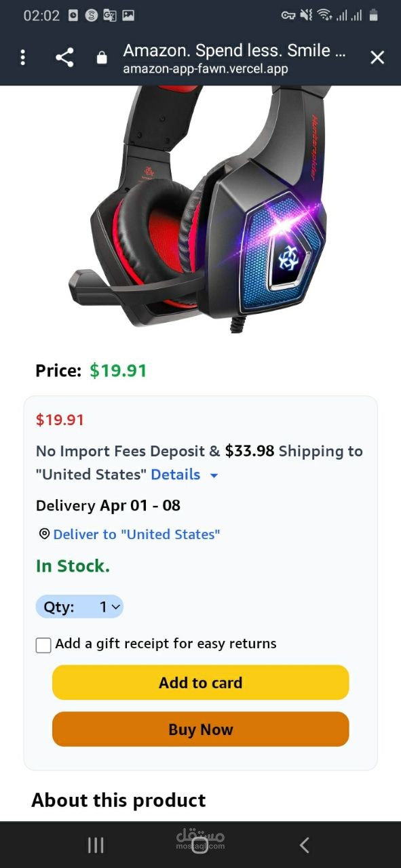Tap the location pin icon

(x=44, y=534)
